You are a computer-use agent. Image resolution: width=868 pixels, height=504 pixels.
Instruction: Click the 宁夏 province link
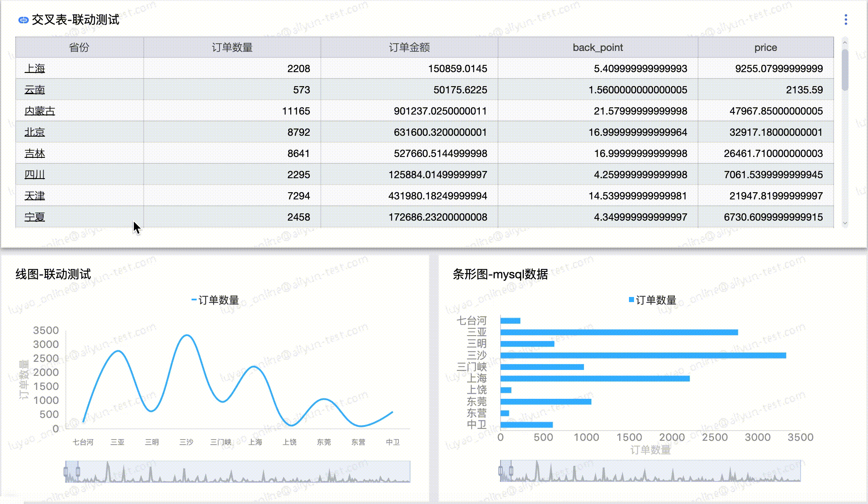(35, 217)
